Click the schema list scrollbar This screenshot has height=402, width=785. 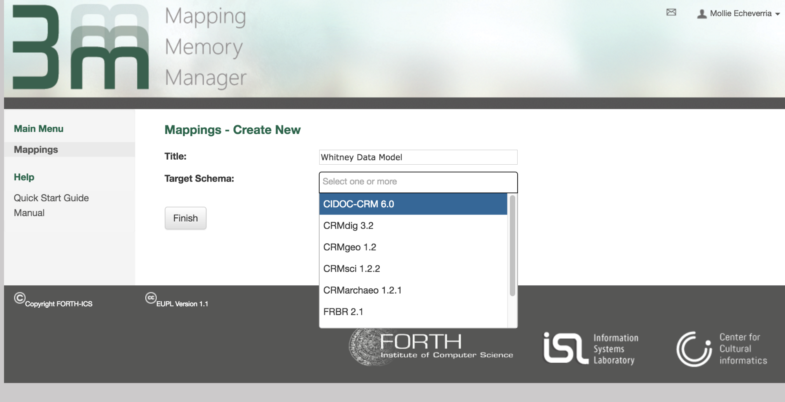[x=512, y=245]
